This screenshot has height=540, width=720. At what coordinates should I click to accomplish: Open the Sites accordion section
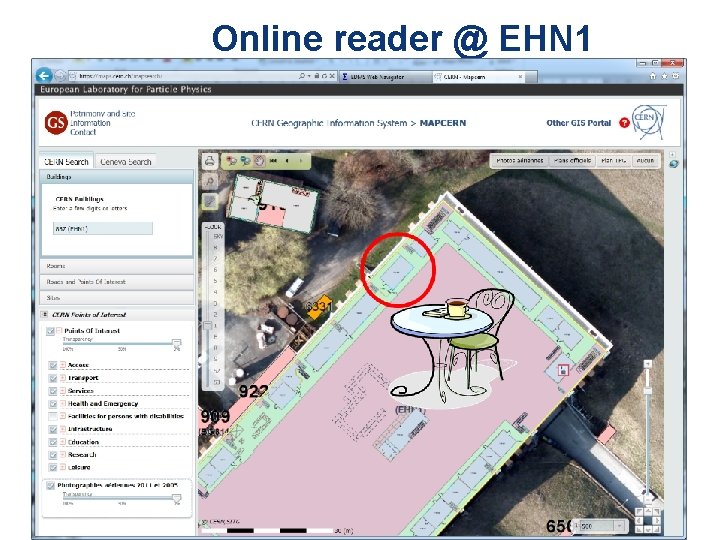coord(117,298)
